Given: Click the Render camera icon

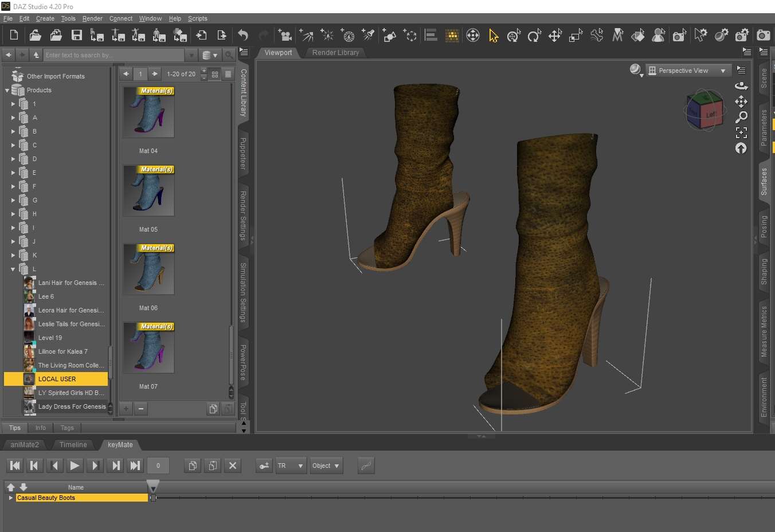Looking at the screenshot, I should (763, 36).
